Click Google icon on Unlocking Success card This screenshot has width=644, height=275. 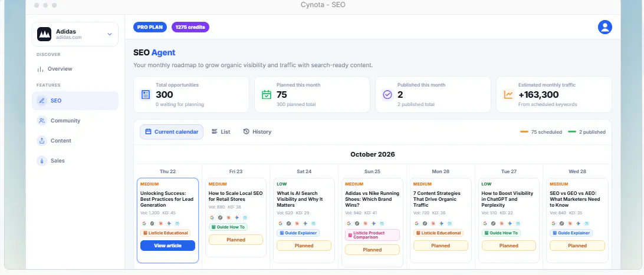point(144,223)
